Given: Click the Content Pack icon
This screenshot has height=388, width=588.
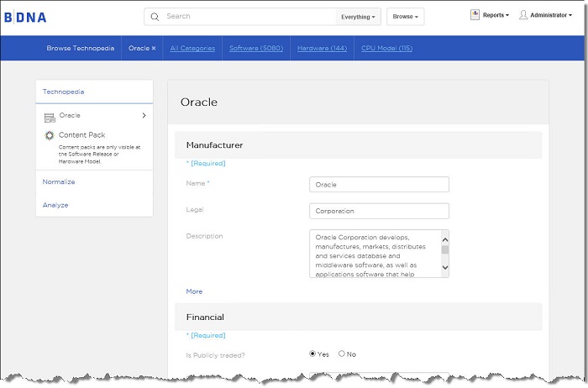Looking at the screenshot, I should point(50,135).
